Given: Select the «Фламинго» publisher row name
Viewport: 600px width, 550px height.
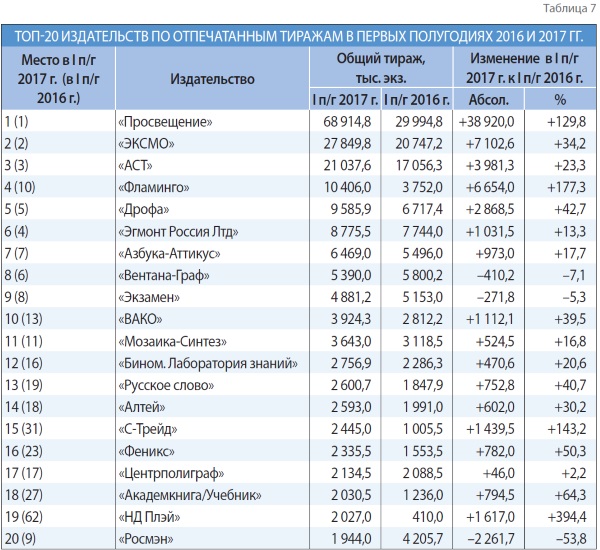Looking at the screenshot, I should 155,187.
